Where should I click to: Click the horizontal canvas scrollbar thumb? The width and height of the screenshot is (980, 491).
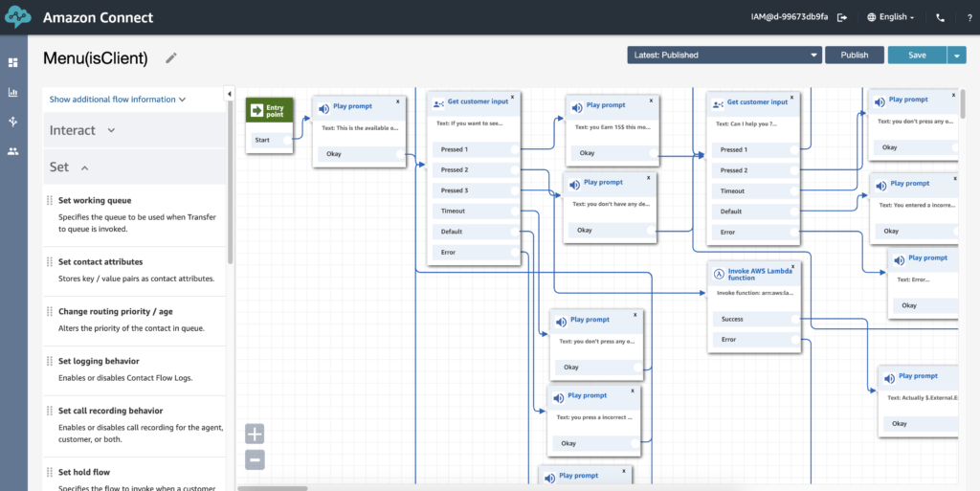273,488
